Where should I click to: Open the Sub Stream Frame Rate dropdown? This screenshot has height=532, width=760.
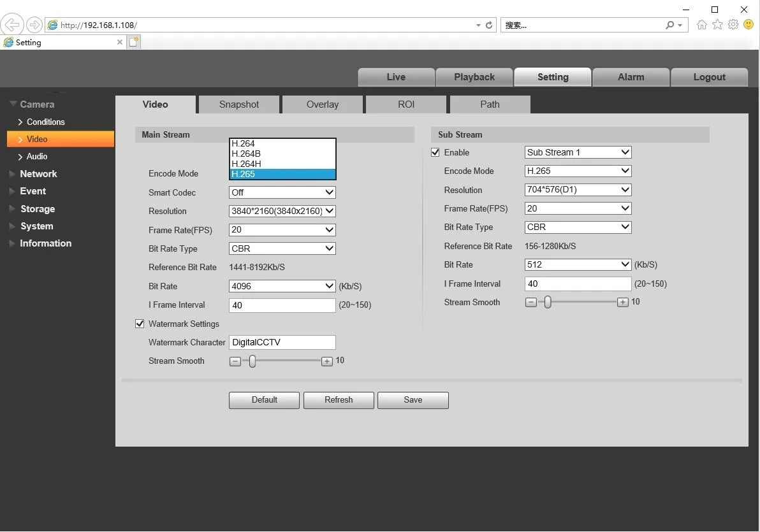pos(578,208)
